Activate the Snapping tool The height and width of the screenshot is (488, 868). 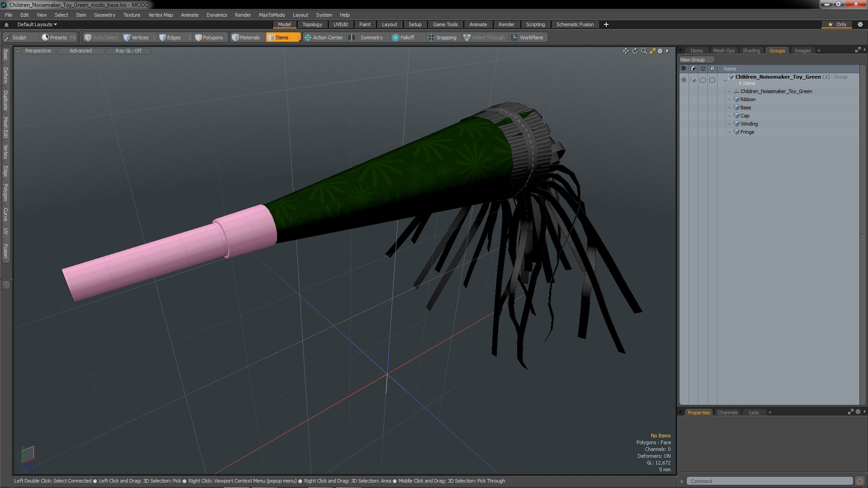coord(442,38)
